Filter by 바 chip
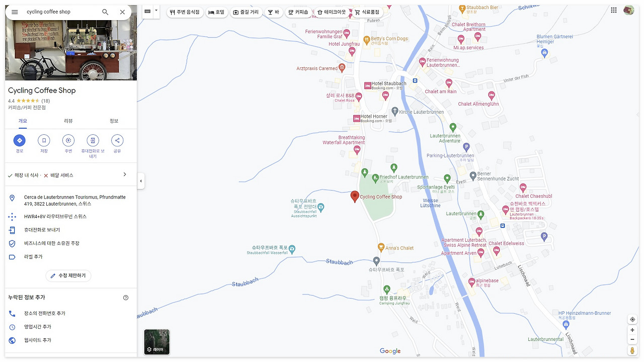 click(273, 12)
